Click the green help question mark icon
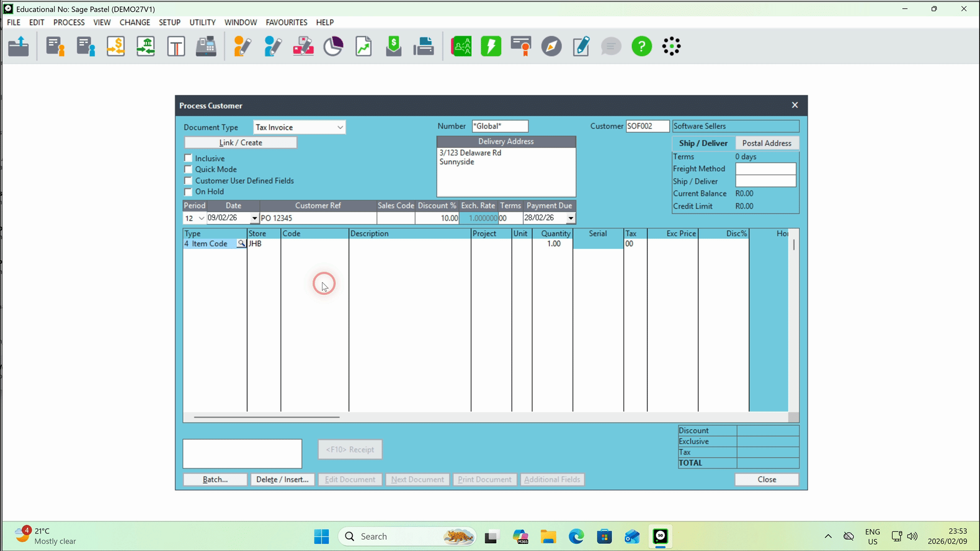The height and width of the screenshot is (551, 980). 642,46
